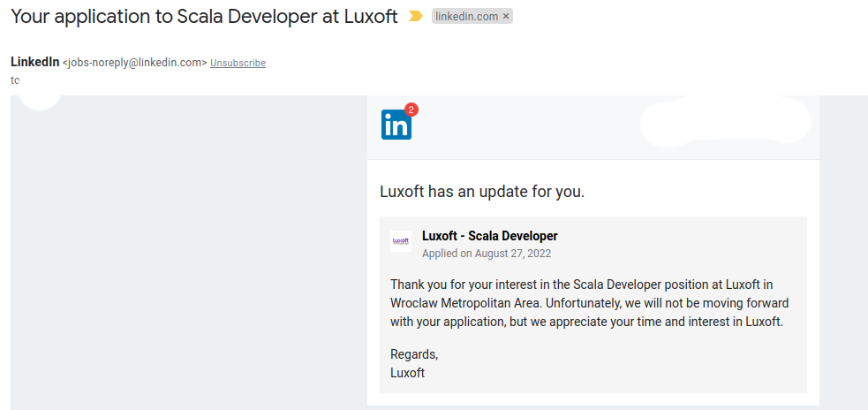
Task: Click the jobs-noreply@linkedin.com sender address
Action: tap(135, 63)
